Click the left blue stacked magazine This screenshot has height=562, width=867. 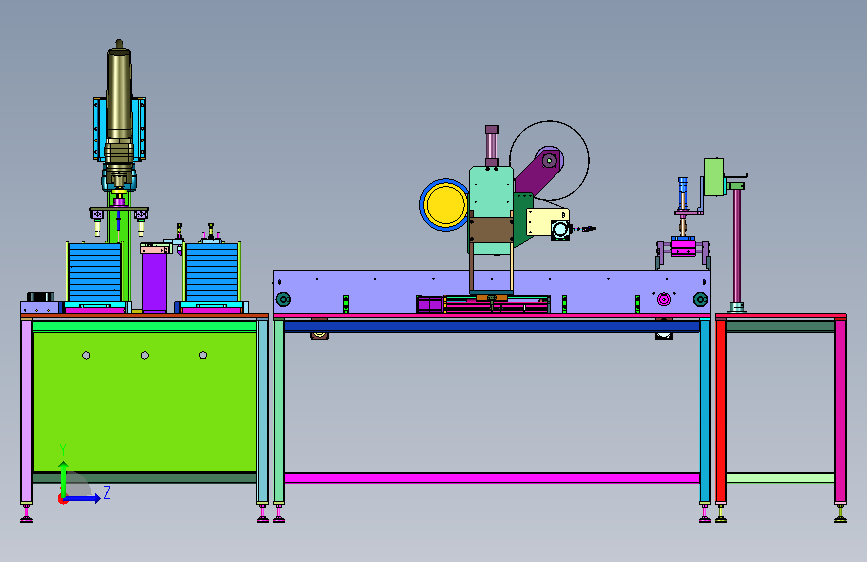(x=95, y=273)
